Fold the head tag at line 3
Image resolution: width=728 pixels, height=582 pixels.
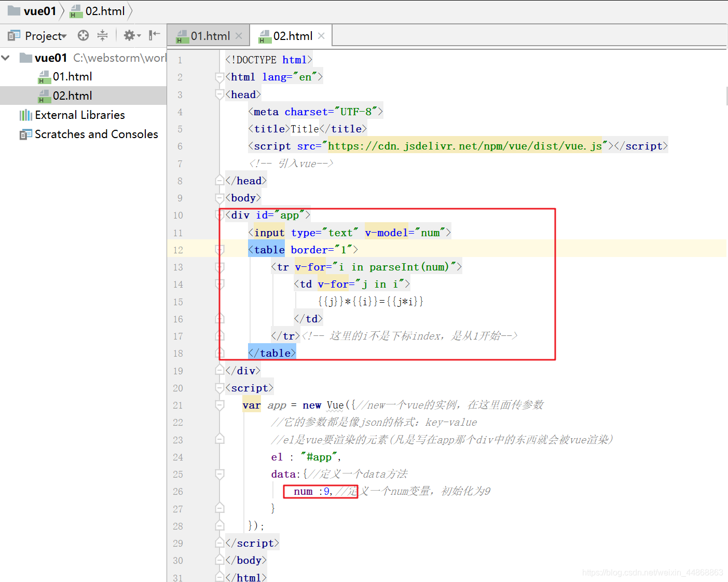tap(219, 94)
